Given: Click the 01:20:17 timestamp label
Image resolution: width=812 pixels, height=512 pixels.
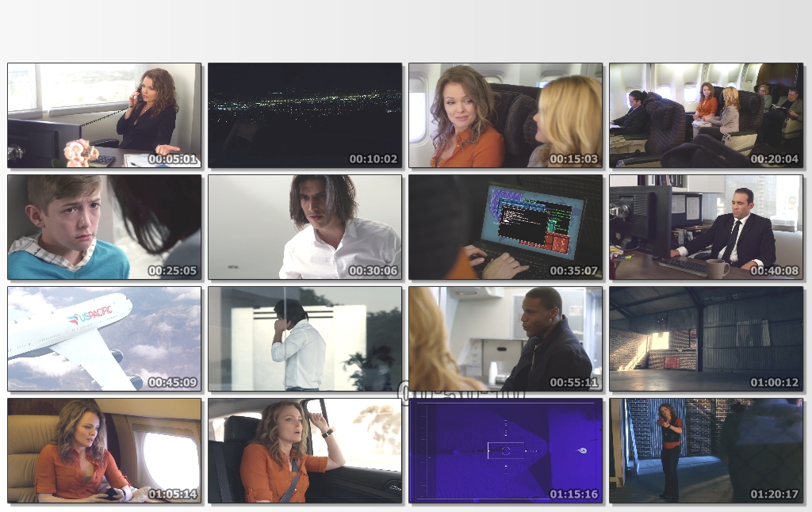Looking at the screenshot, I should pos(775,495).
